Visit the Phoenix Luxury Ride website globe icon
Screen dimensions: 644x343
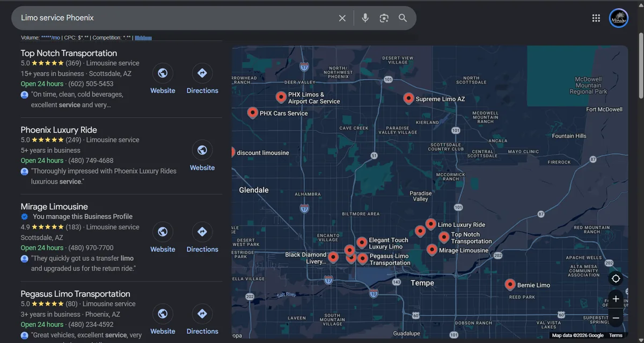point(202,150)
